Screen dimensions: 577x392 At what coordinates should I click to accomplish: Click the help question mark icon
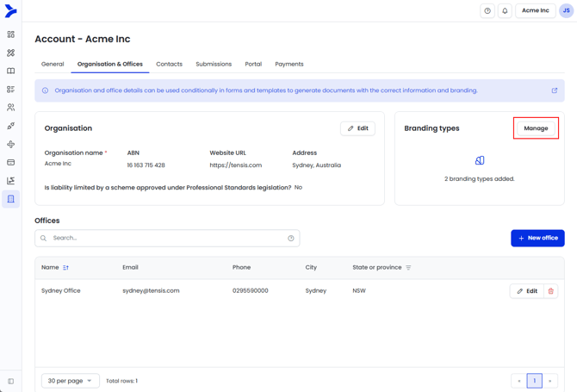(487, 11)
